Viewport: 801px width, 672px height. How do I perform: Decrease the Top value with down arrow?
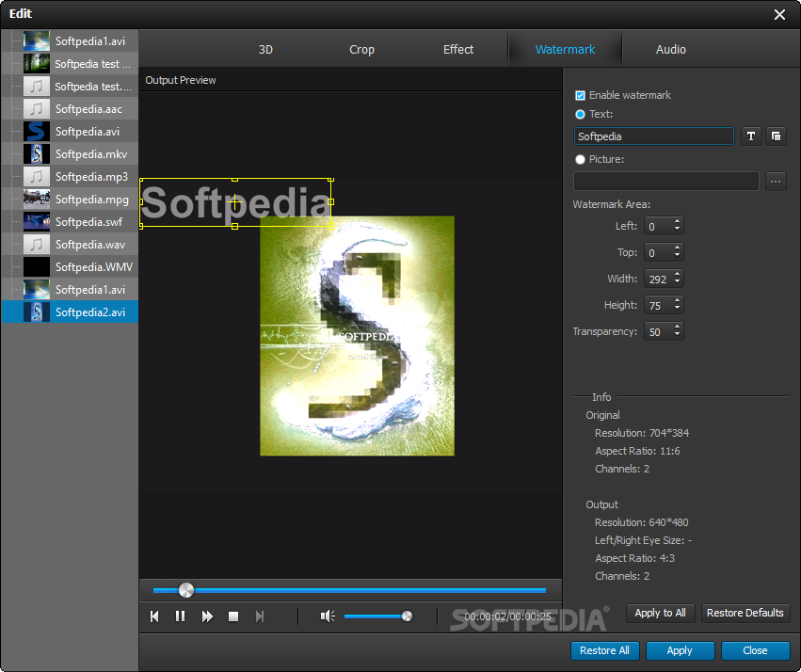[677, 255]
